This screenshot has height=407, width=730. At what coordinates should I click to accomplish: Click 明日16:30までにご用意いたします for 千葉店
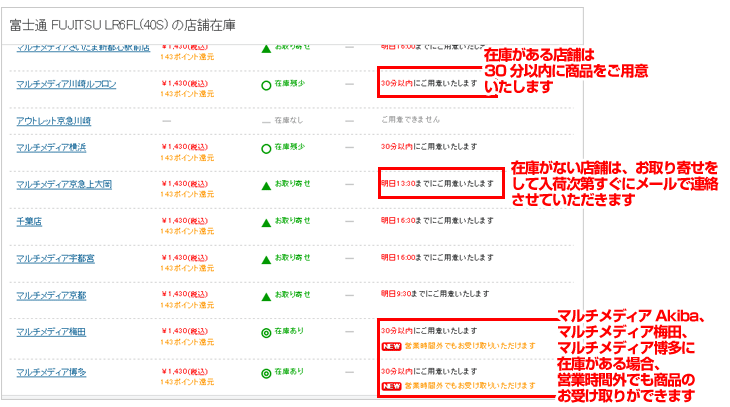click(437, 221)
